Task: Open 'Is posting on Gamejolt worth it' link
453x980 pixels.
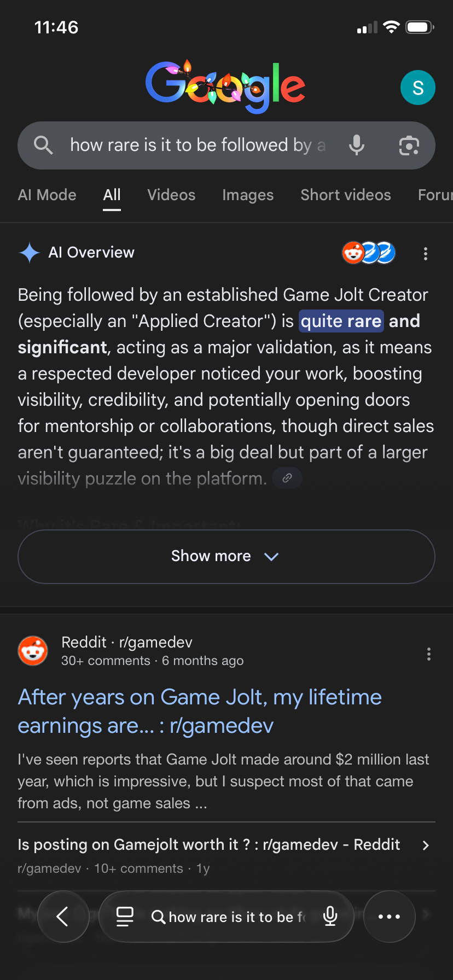Action: click(x=208, y=845)
